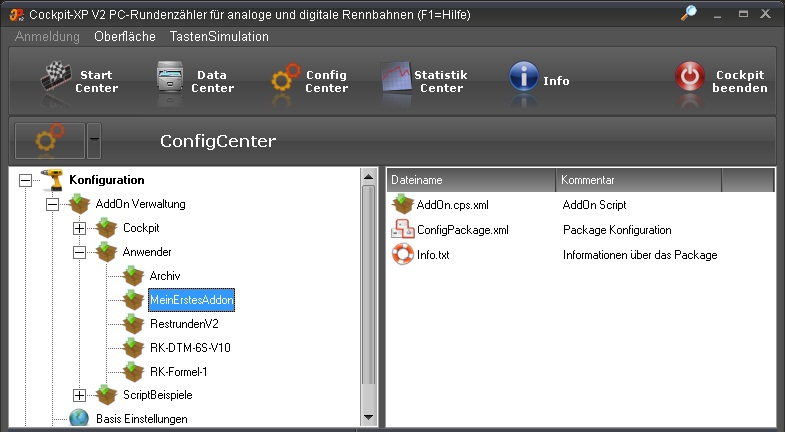The image size is (785, 432).
Task: Click the small minus button beside the gears button
Action: 94,141
